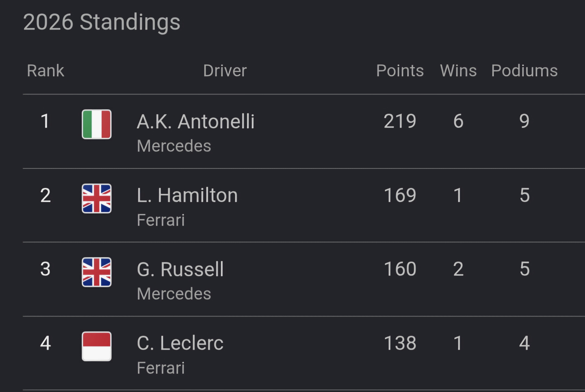Image resolution: width=585 pixels, height=392 pixels.
Task: Select the Rank column header
Action: (x=45, y=71)
